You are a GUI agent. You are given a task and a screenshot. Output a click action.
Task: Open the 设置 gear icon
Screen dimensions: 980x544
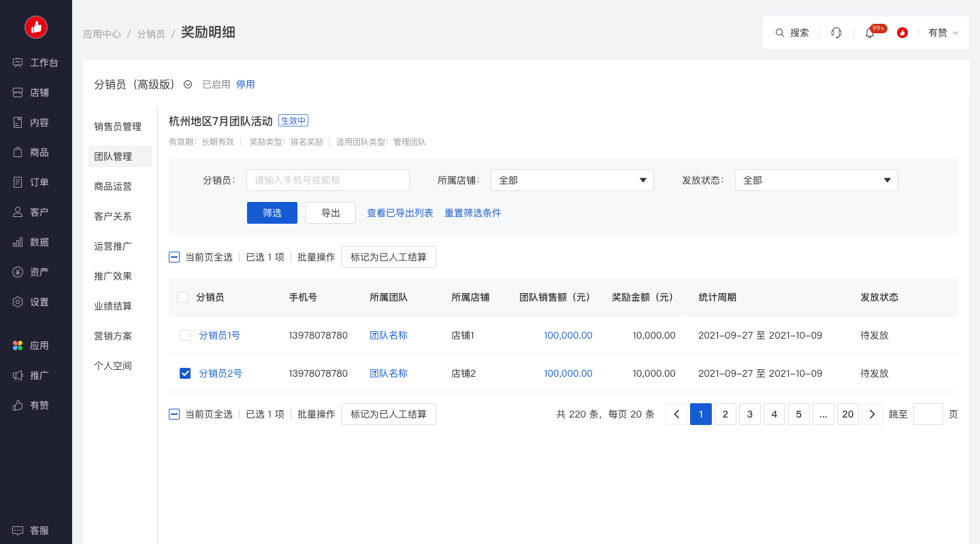tap(18, 302)
